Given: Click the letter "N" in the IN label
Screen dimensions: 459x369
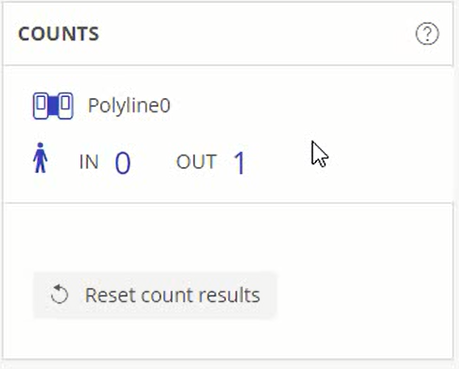Looking at the screenshot, I should pos(92,162).
